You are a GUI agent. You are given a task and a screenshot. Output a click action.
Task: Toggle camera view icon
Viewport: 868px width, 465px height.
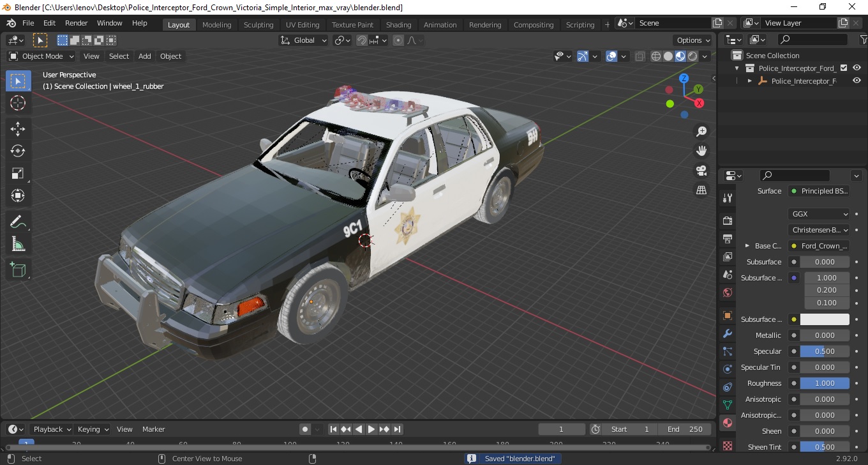(701, 171)
